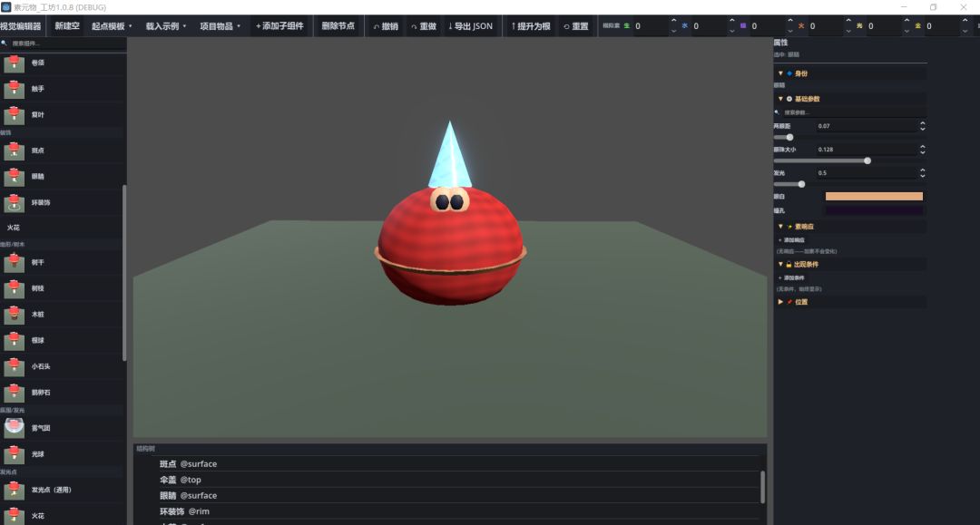Select the 眼睛 component thumbnail in the palette

coord(14,177)
